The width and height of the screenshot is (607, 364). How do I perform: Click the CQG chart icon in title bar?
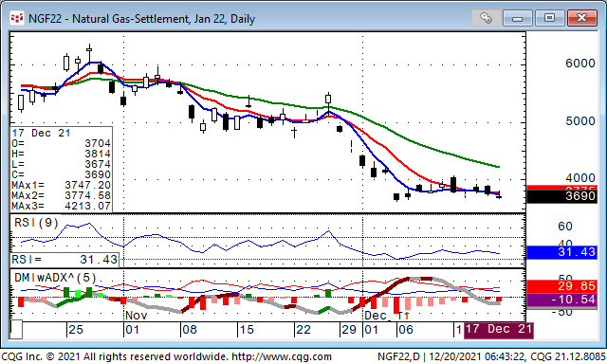point(17,18)
